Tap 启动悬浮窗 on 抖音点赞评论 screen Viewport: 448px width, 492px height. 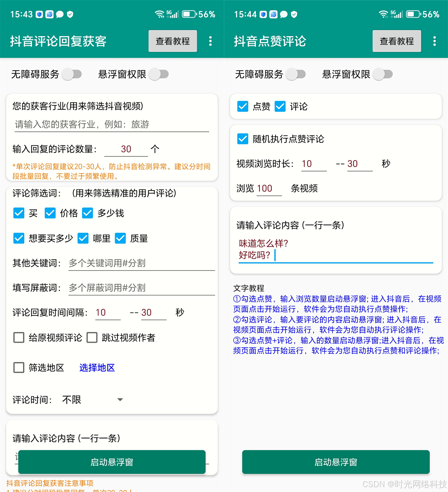pos(336,462)
